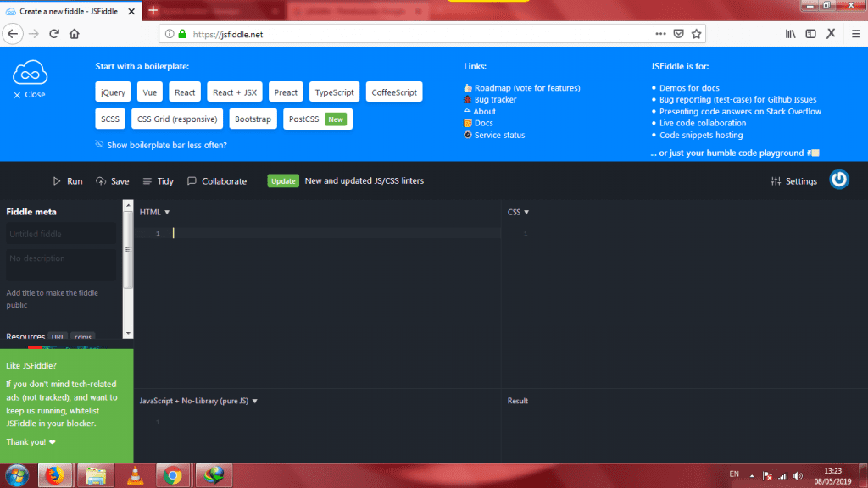The width and height of the screenshot is (868, 488).
Task: Open the volume control in tray
Action: point(798,476)
